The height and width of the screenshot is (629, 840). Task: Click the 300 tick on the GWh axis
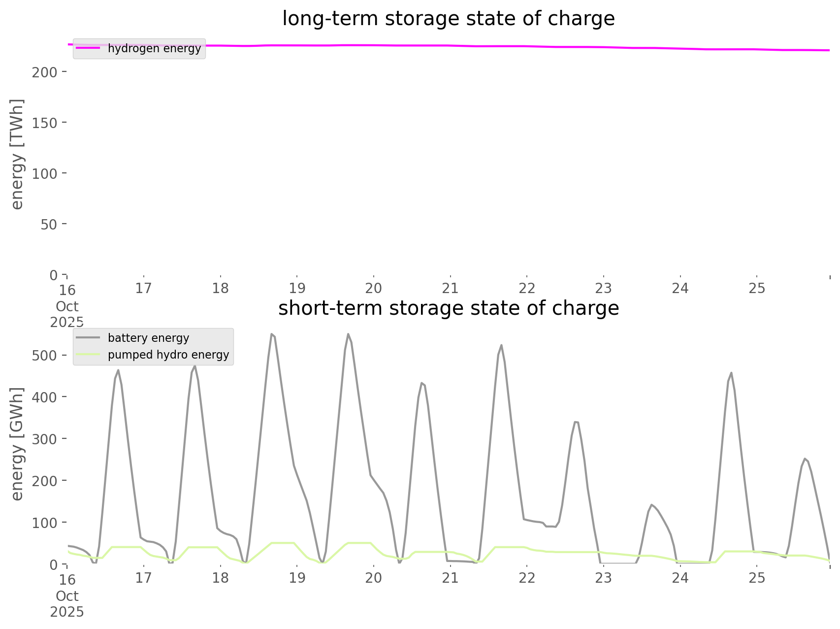pos(44,439)
